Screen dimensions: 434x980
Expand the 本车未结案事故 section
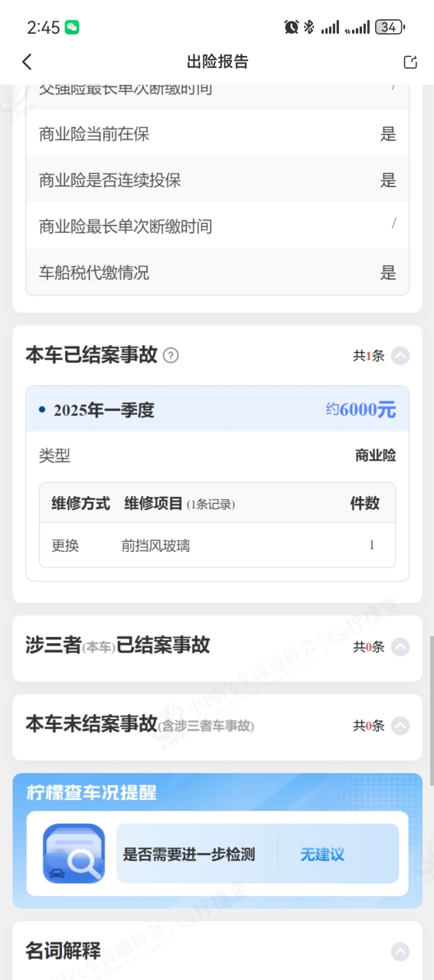(x=400, y=725)
